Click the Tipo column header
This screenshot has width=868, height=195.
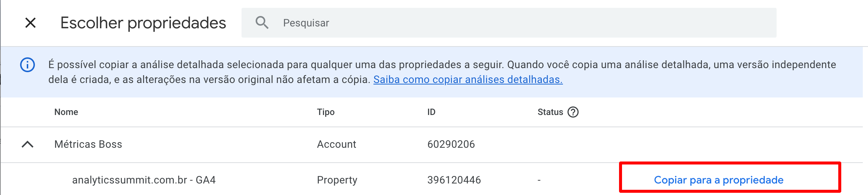pyautogui.click(x=325, y=112)
